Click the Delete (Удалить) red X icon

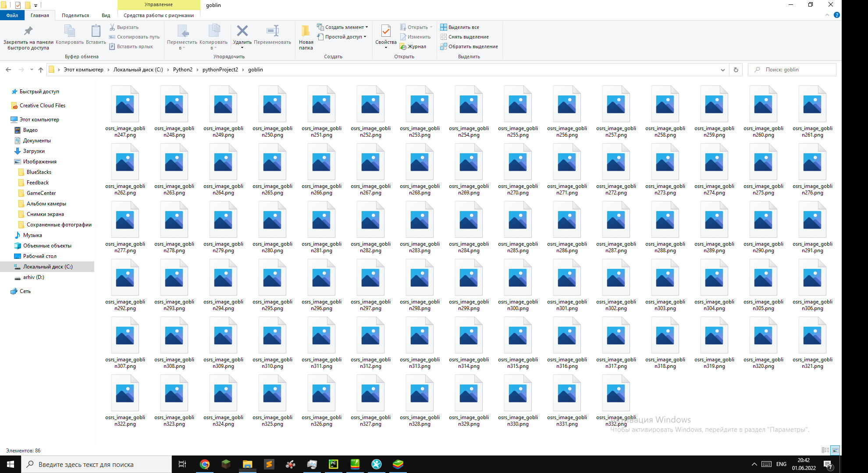pos(242,31)
